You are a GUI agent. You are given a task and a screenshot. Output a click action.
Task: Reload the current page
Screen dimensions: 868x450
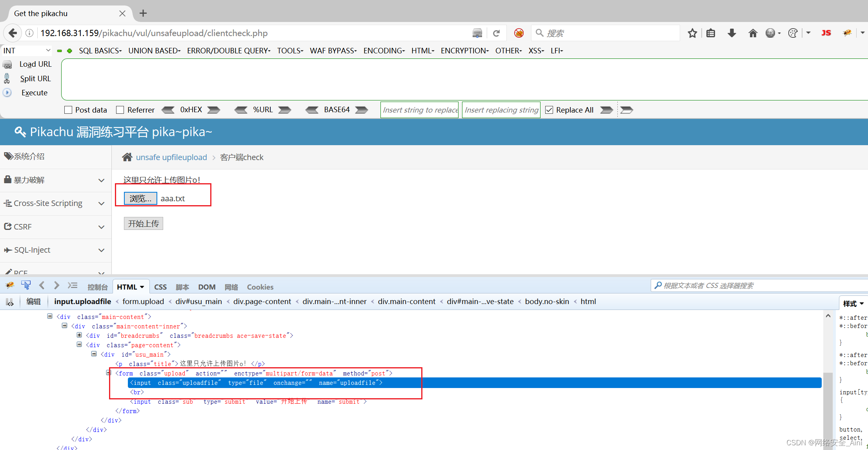pos(496,33)
